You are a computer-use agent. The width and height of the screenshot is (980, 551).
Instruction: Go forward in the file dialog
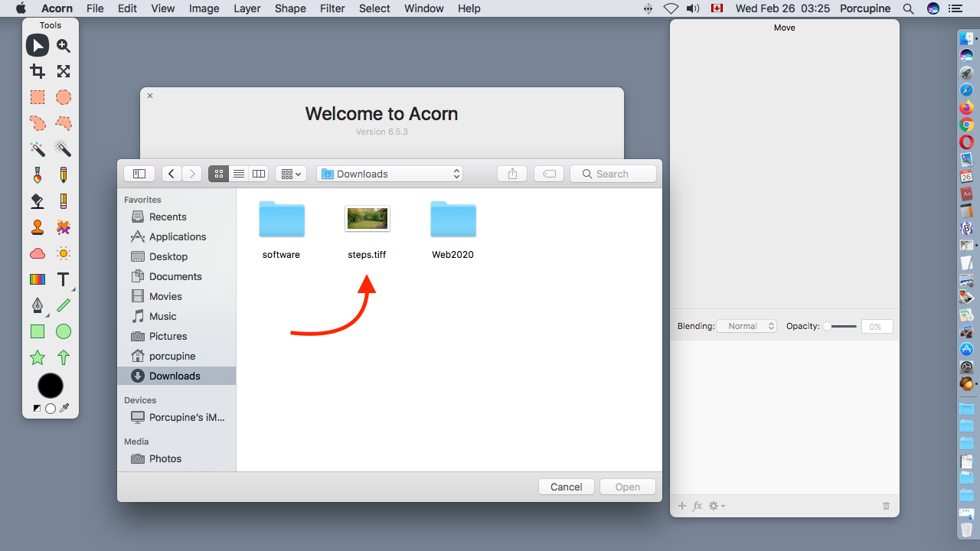pyautogui.click(x=192, y=174)
